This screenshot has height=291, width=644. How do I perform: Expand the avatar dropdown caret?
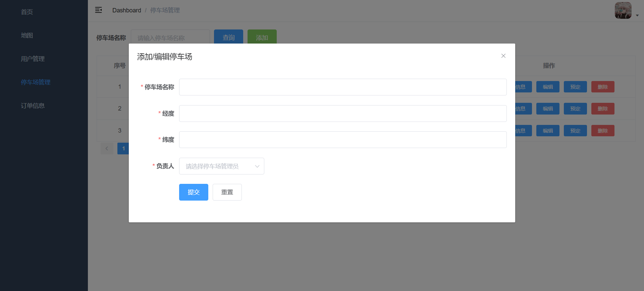[x=637, y=15]
